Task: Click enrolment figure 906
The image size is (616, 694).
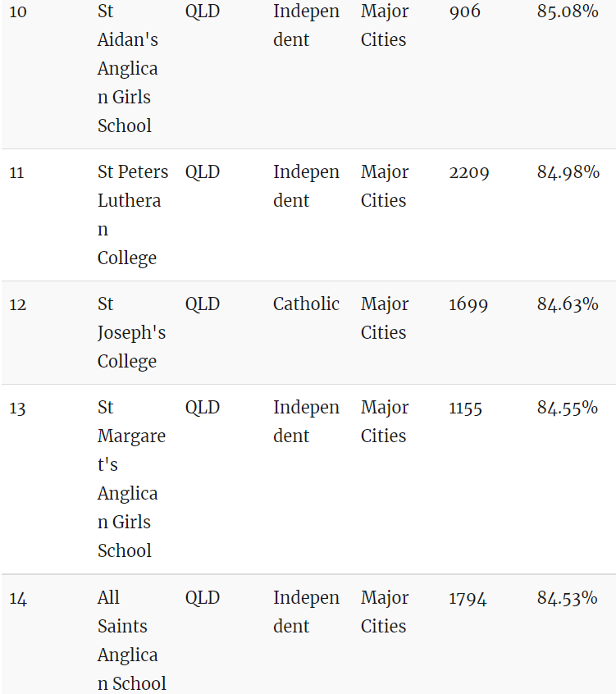Action: click(x=464, y=11)
